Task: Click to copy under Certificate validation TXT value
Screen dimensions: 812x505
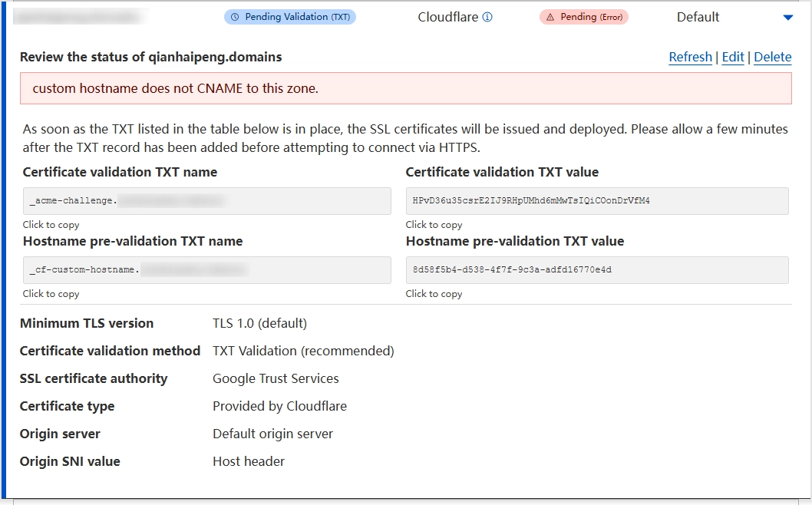Action: (x=434, y=225)
